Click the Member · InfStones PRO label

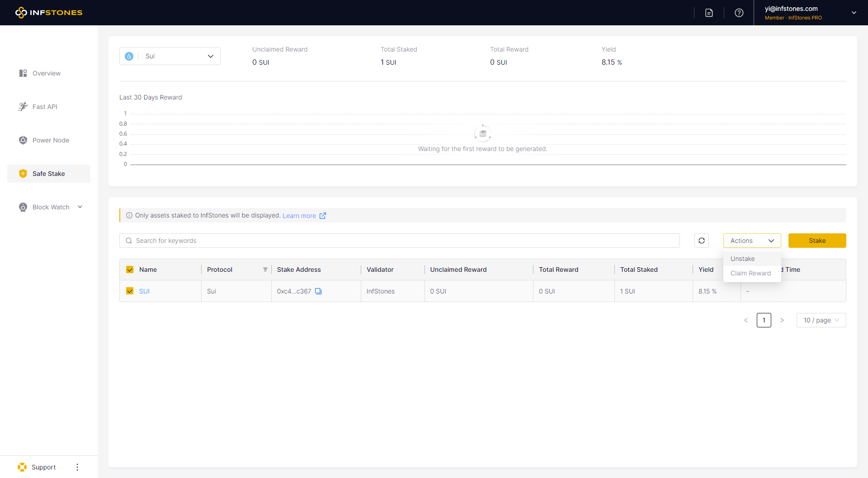[793, 18]
